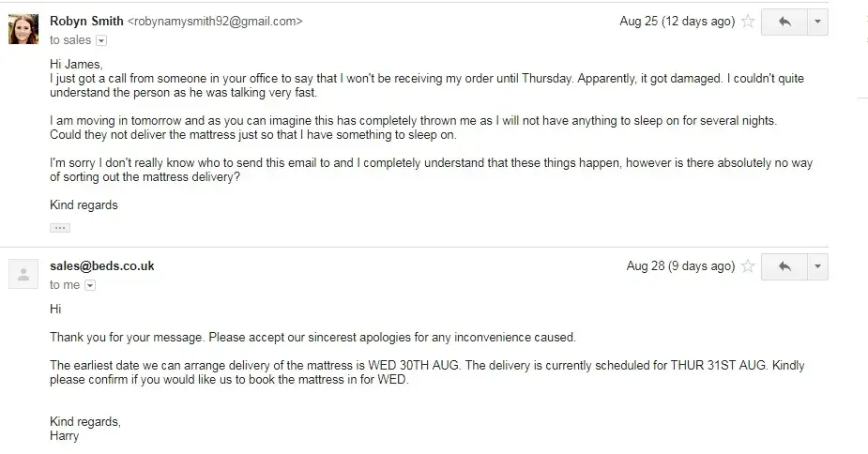The width and height of the screenshot is (868, 454).
Task: Click the sales@beds.co.uk sender name
Action: [101, 266]
